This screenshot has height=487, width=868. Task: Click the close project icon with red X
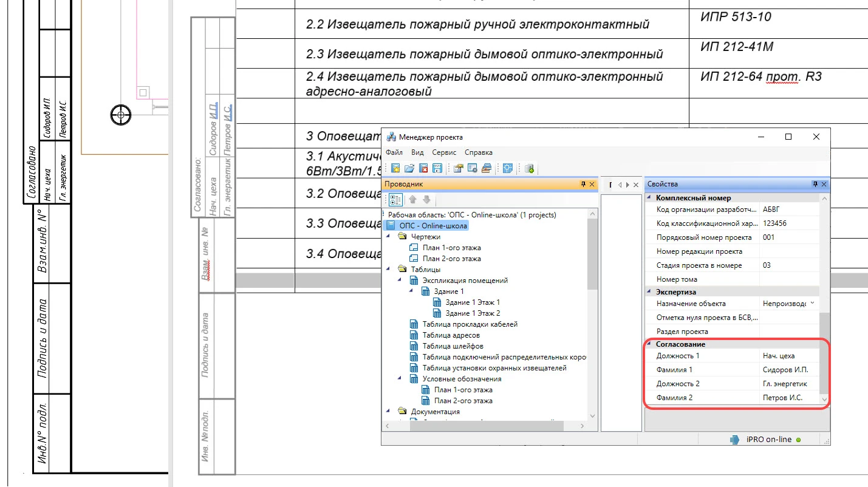pos(423,168)
